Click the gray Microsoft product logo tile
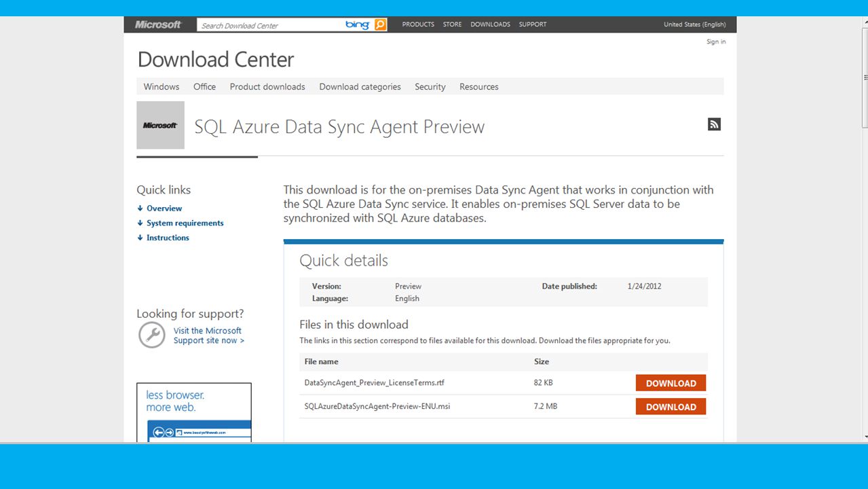Screen dimensions: 868x489 tap(160, 125)
